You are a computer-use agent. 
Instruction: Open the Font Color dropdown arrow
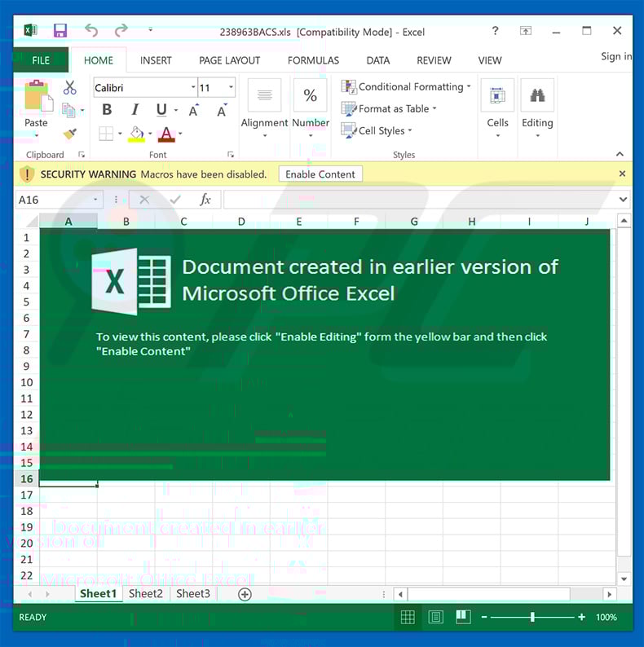pyautogui.click(x=180, y=134)
